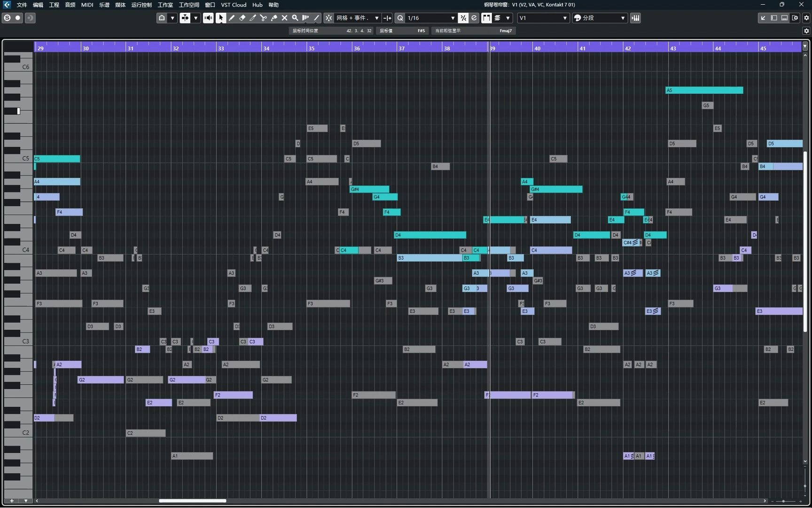Open the add controller lane options arrow
The image size is (812, 508).
coord(26,501)
